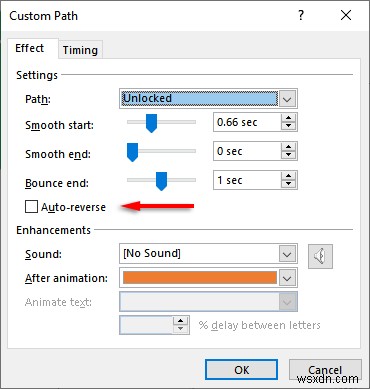Image resolution: width=370 pixels, height=389 pixels.
Task: Click the Bounce end 1 sec field
Action: pos(247,180)
